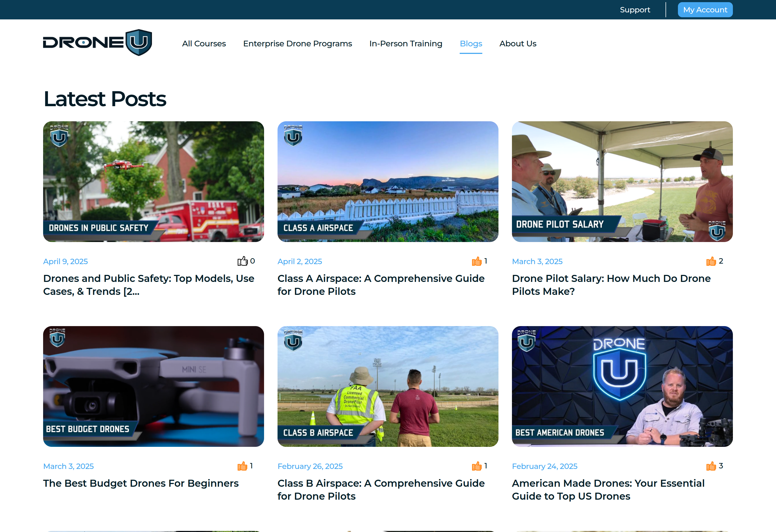776x532 pixels.
Task: Open Drones in Public Safety thumbnail
Action: 154,182
